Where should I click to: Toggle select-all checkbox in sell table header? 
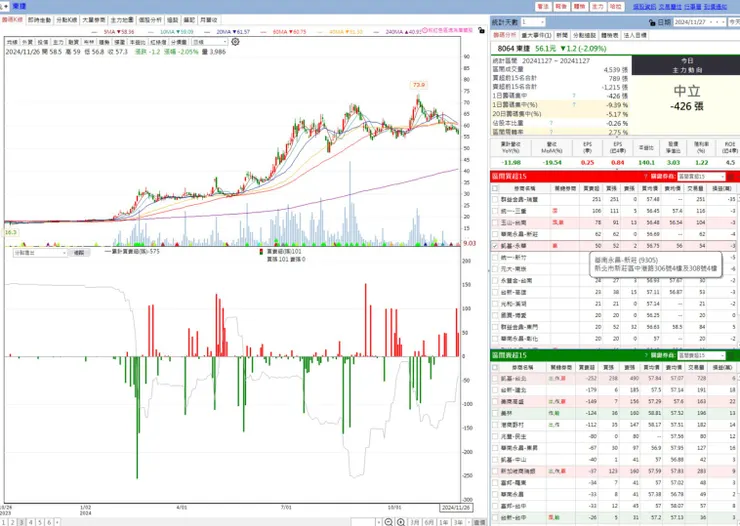click(x=495, y=367)
